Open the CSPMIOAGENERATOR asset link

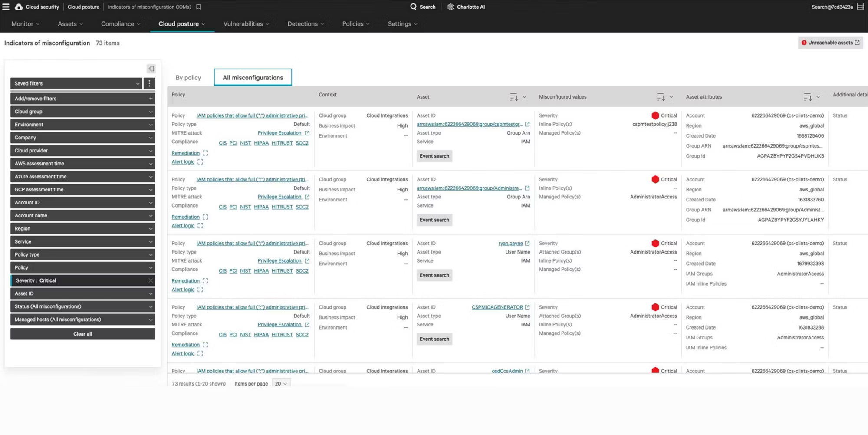[x=497, y=307]
